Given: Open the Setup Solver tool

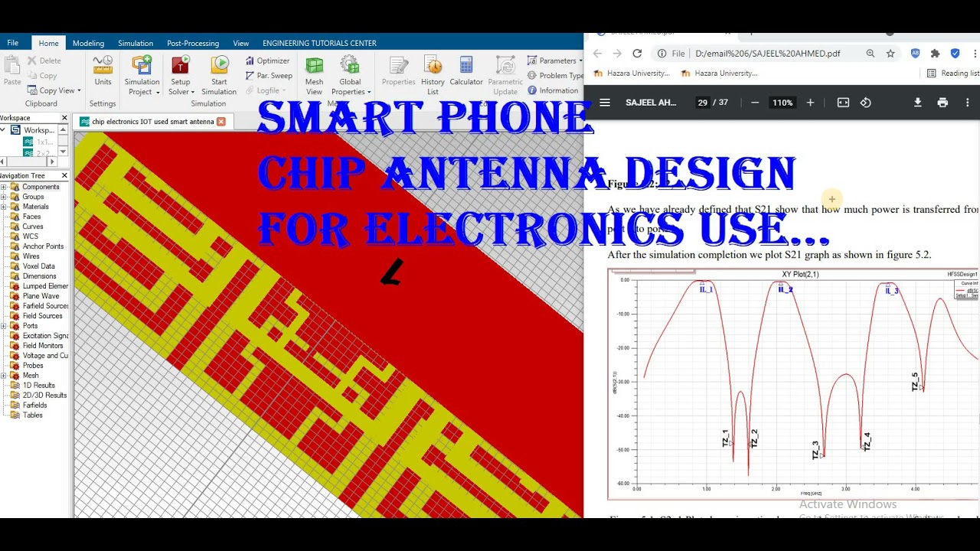Looking at the screenshot, I should (x=181, y=75).
